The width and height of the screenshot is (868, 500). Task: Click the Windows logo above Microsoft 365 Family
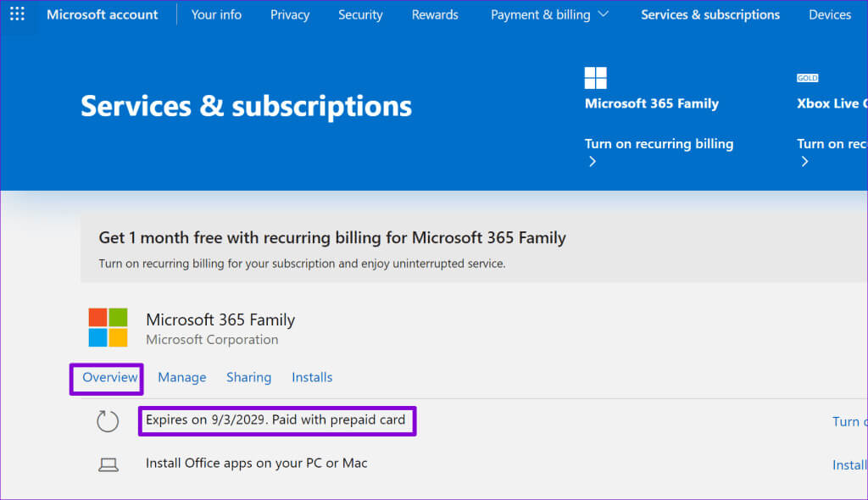tap(596, 78)
